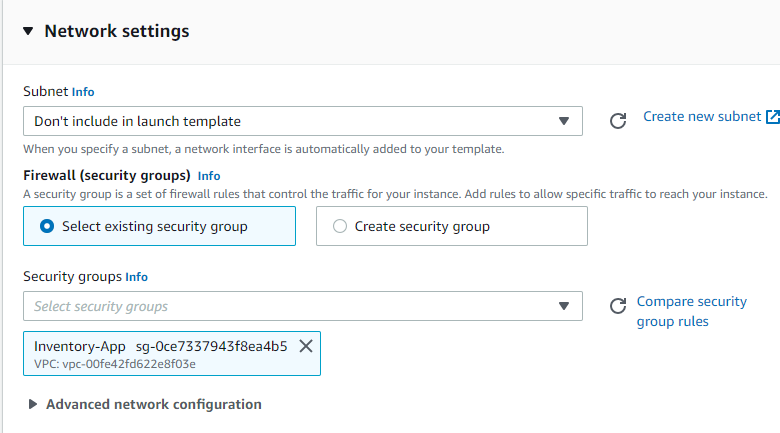Open Security groups Info link
The width and height of the screenshot is (780, 433).
click(x=136, y=277)
